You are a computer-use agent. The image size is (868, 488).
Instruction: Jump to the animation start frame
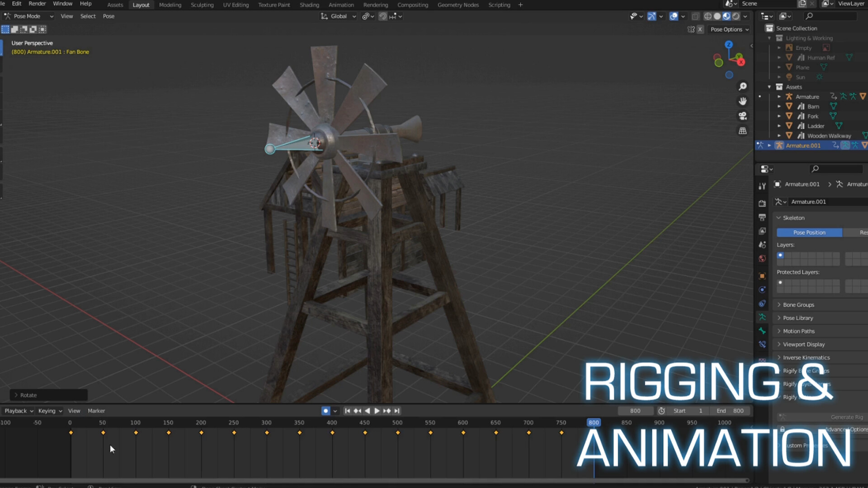tap(347, 411)
